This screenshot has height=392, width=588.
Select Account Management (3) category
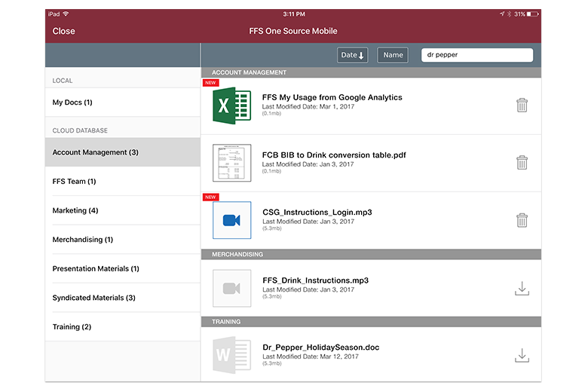click(123, 152)
